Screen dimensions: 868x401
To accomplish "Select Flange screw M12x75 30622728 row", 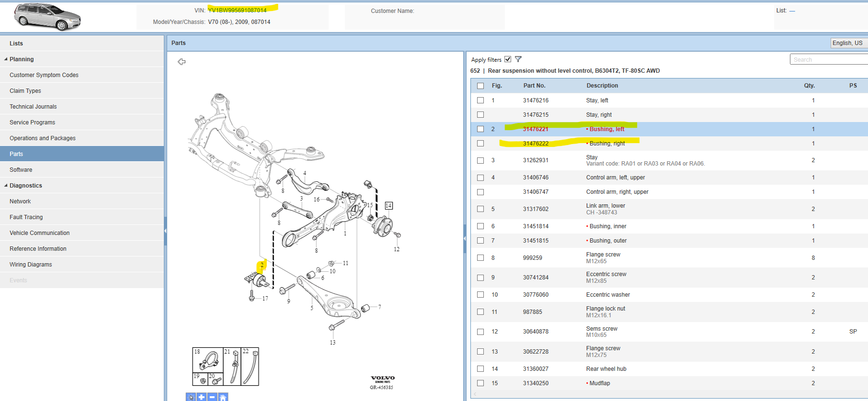I will coord(669,352).
